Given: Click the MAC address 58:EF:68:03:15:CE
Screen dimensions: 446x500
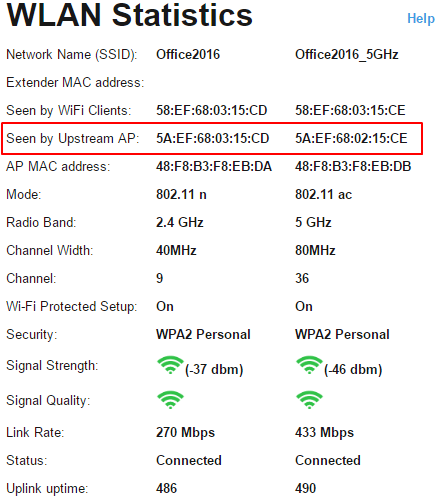Looking at the screenshot, I should (x=350, y=110).
